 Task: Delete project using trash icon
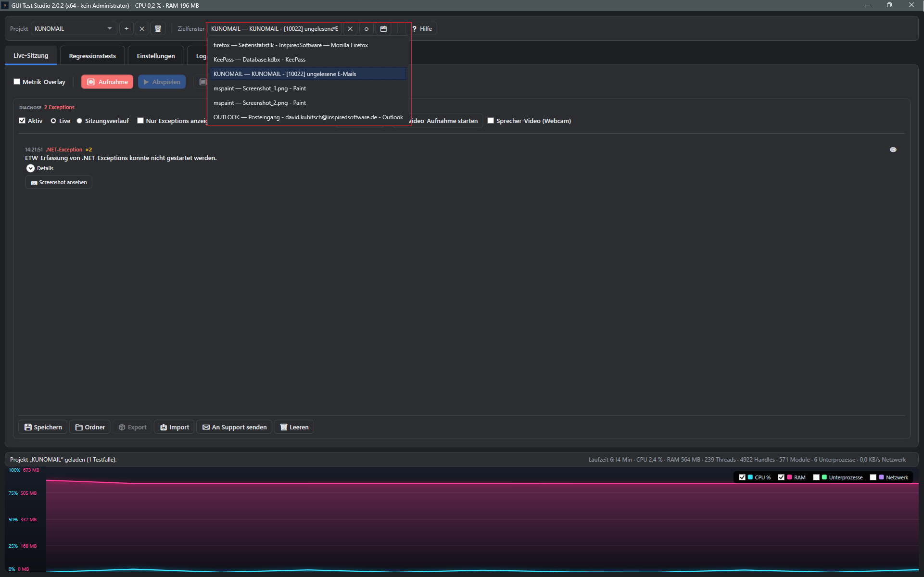click(158, 29)
